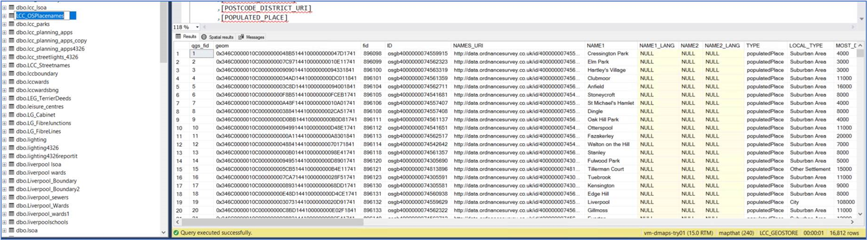Screen dimensions: 868x241
Task: Click ID cell osgb4000000074562711
Action: [417, 86]
